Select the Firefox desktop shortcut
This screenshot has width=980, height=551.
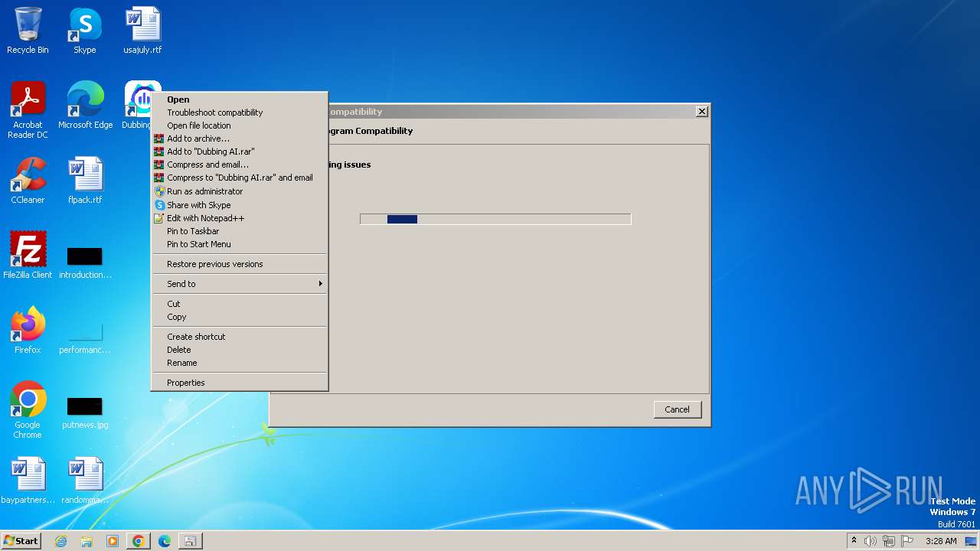click(28, 331)
